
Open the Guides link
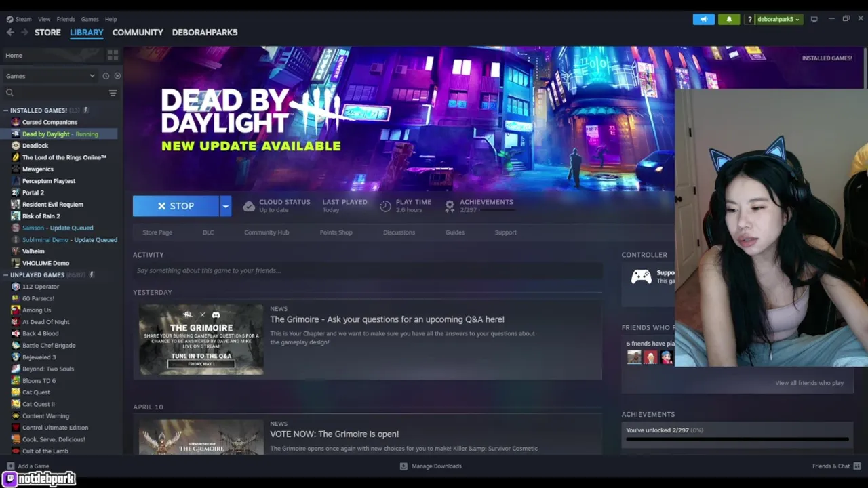pos(455,232)
